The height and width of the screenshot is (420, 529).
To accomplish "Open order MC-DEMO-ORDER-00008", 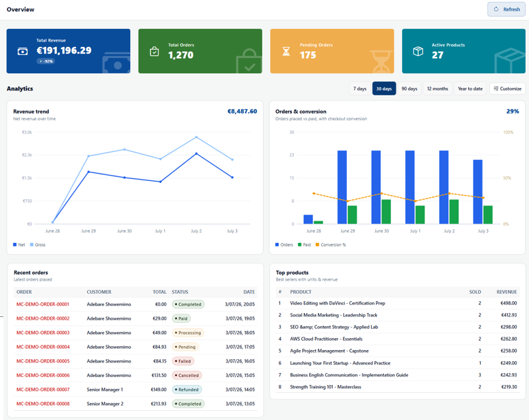I will pos(43,403).
